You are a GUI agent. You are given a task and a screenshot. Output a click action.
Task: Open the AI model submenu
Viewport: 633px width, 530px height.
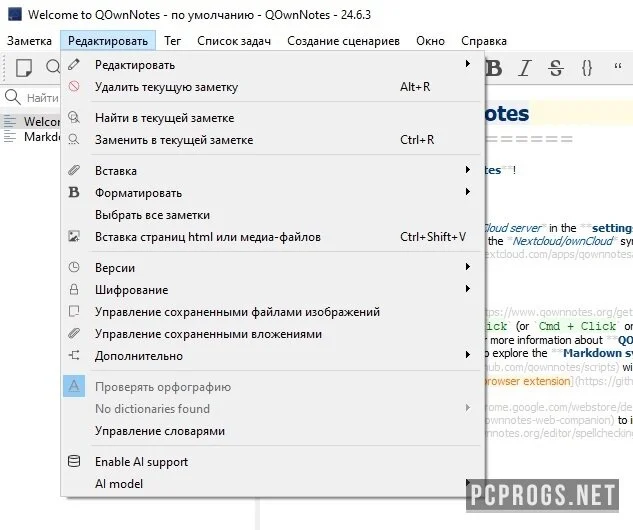pos(272,484)
